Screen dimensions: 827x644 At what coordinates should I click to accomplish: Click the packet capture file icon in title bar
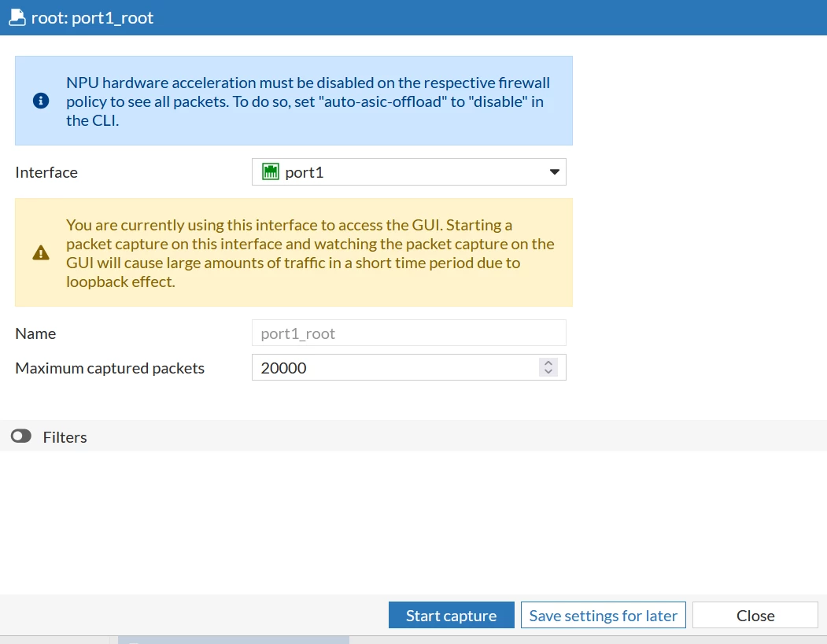17,17
